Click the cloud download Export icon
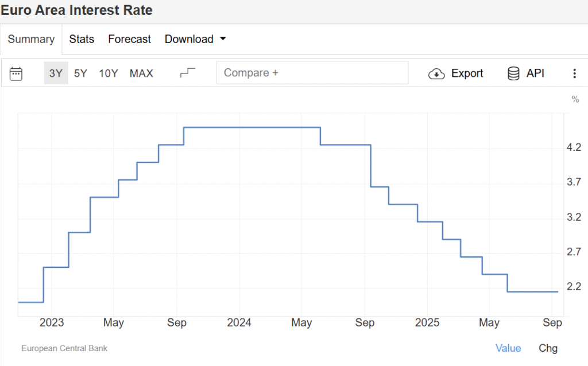Screen dimensions: 588x366 click(x=437, y=73)
